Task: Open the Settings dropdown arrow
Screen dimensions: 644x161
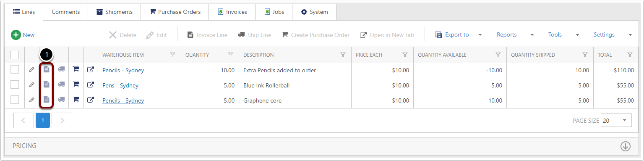Action: point(630,35)
